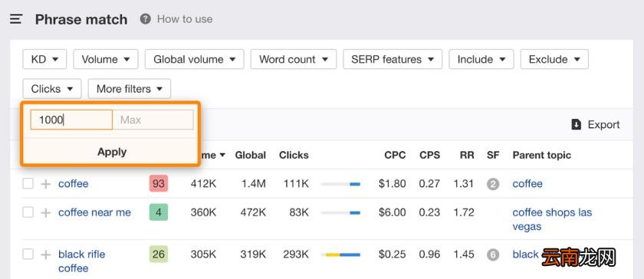
Task: Click the Phrase match heading
Action: click(x=81, y=19)
